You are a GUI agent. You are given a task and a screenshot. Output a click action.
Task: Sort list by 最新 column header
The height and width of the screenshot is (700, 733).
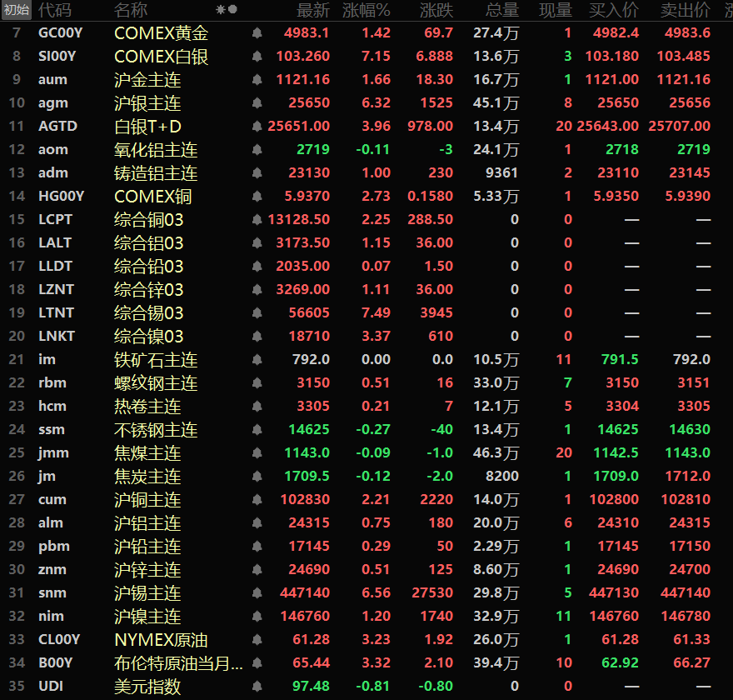point(313,10)
